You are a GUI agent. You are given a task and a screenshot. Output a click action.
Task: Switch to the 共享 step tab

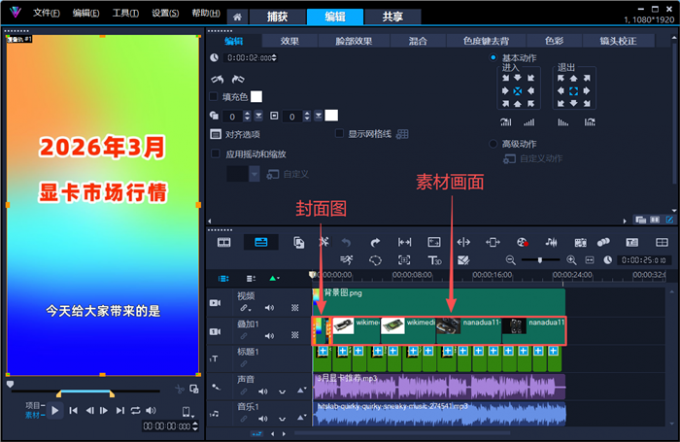click(x=392, y=17)
